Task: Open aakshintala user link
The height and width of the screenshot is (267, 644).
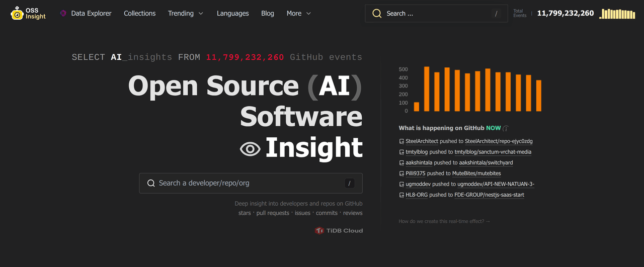Action: click(x=419, y=163)
